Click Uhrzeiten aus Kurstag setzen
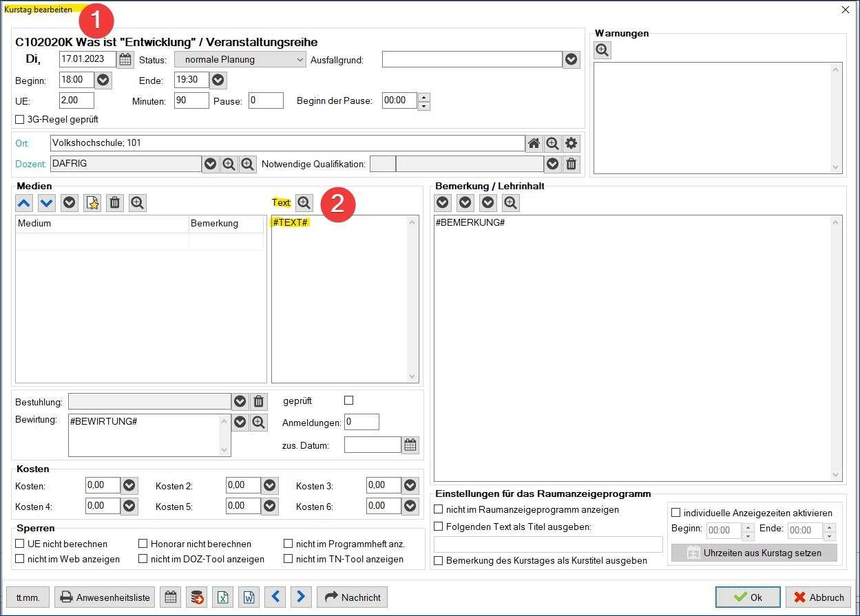 click(x=754, y=553)
